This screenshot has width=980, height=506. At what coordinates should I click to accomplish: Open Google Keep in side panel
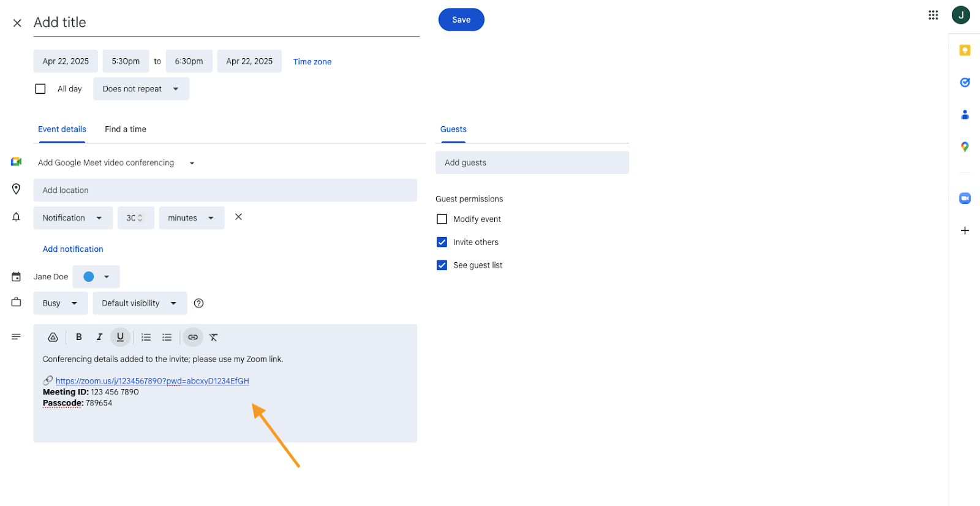tap(965, 50)
